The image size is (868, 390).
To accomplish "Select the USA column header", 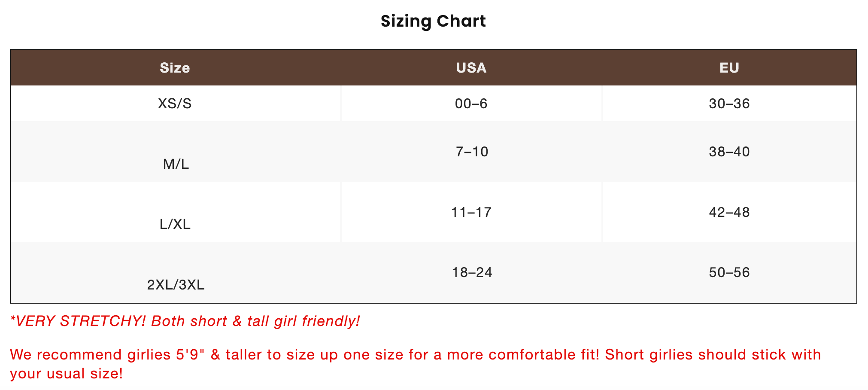I will pyautogui.click(x=471, y=68).
